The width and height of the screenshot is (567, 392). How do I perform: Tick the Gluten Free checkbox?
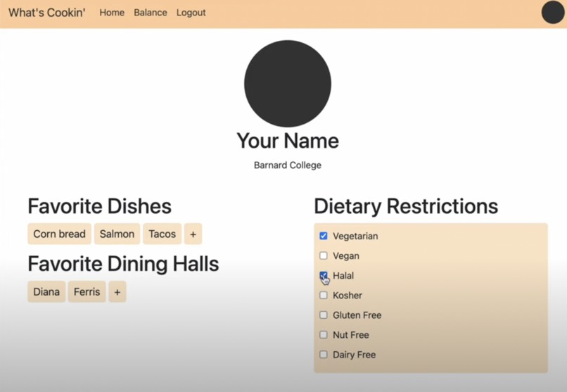coord(324,315)
